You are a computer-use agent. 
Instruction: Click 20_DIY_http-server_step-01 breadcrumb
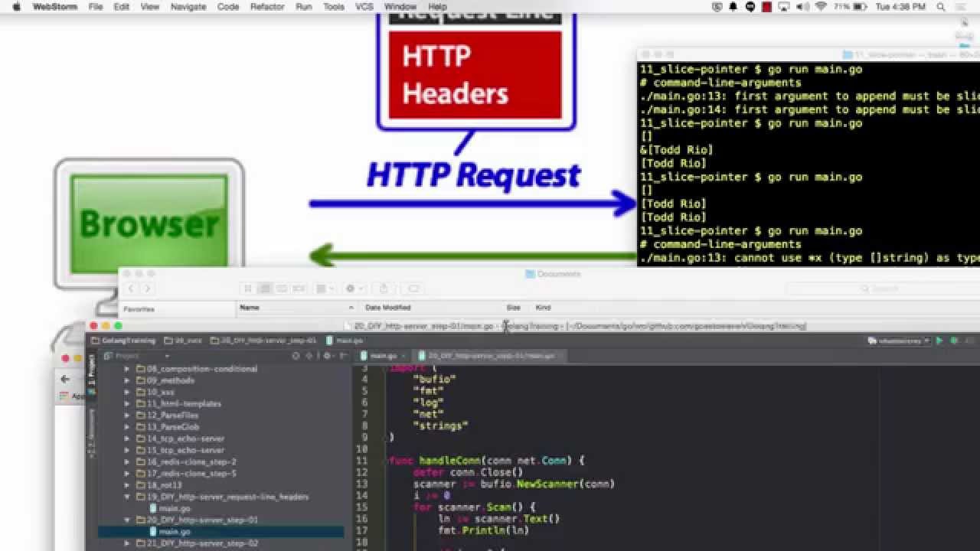[263, 341]
